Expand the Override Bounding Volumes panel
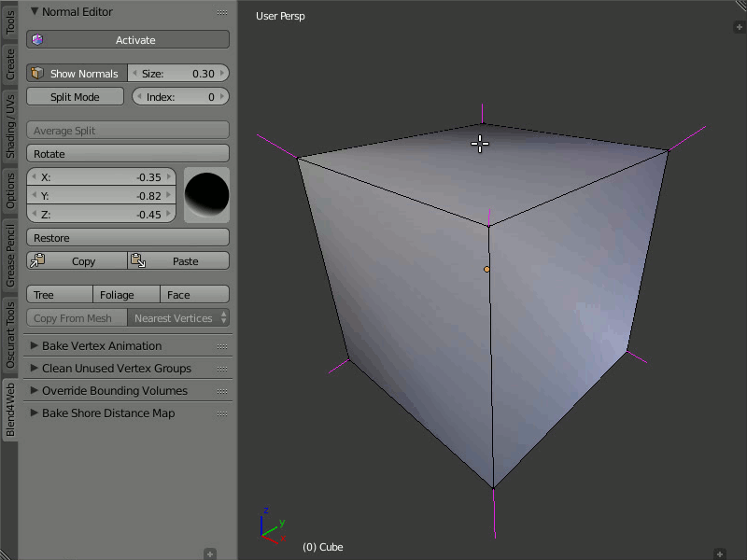This screenshot has width=747, height=560. click(x=114, y=391)
